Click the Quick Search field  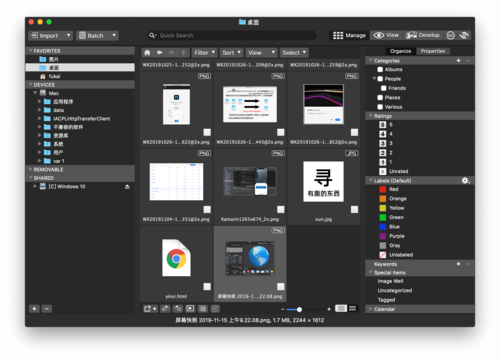pos(232,35)
